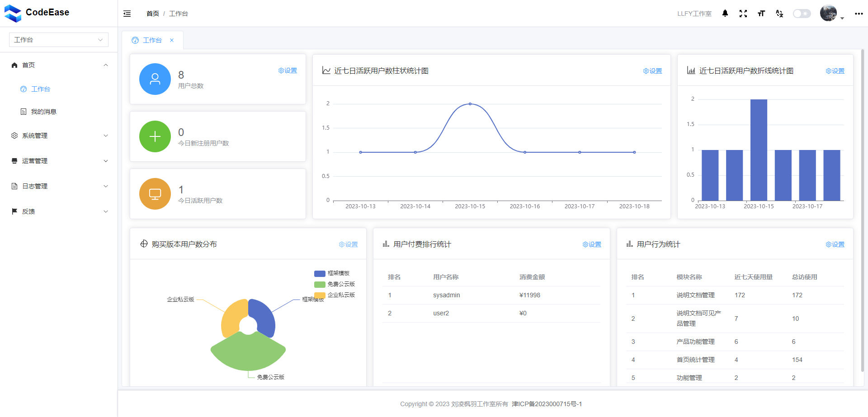Click the 反馈 flag icon
868x417 pixels.
[x=14, y=211]
